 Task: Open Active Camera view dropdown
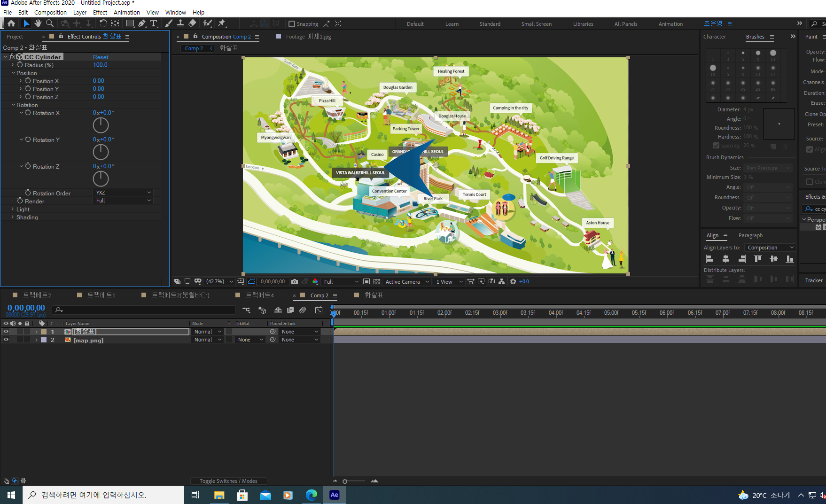tap(407, 282)
